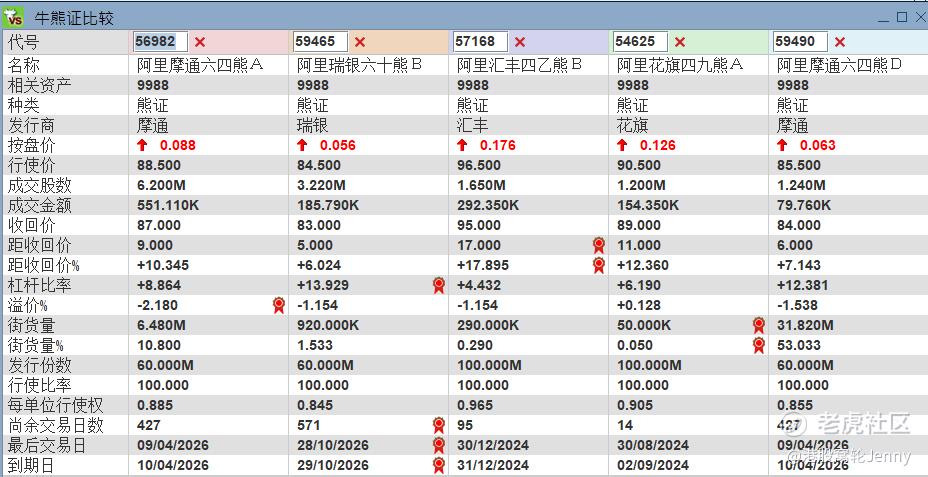This screenshot has height=477, width=928.
Task: Click the 尚余交易日数 row label
Action: (x=55, y=425)
